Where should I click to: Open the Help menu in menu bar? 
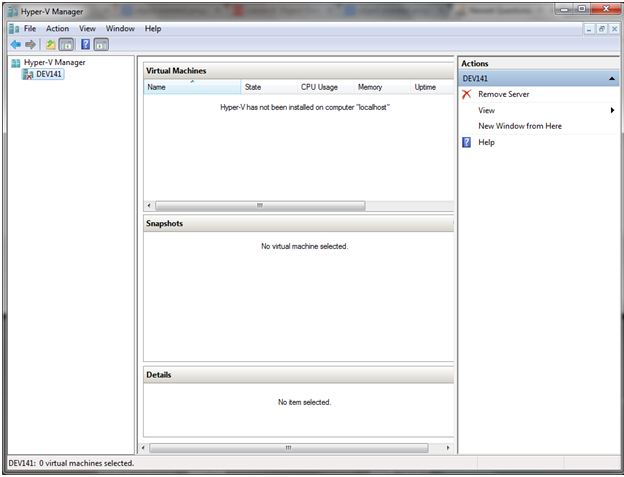[153, 29]
